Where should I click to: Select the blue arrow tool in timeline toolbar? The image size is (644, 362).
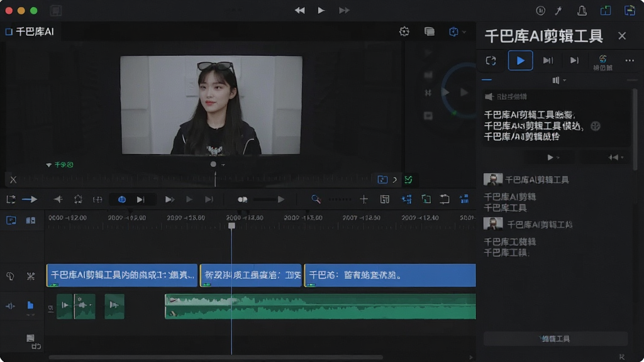pos(30,199)
